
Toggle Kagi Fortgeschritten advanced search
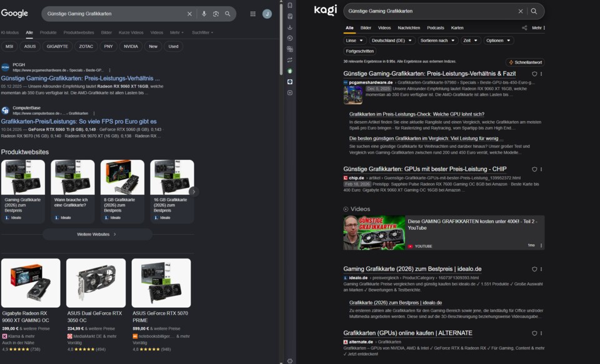point(360,51)
